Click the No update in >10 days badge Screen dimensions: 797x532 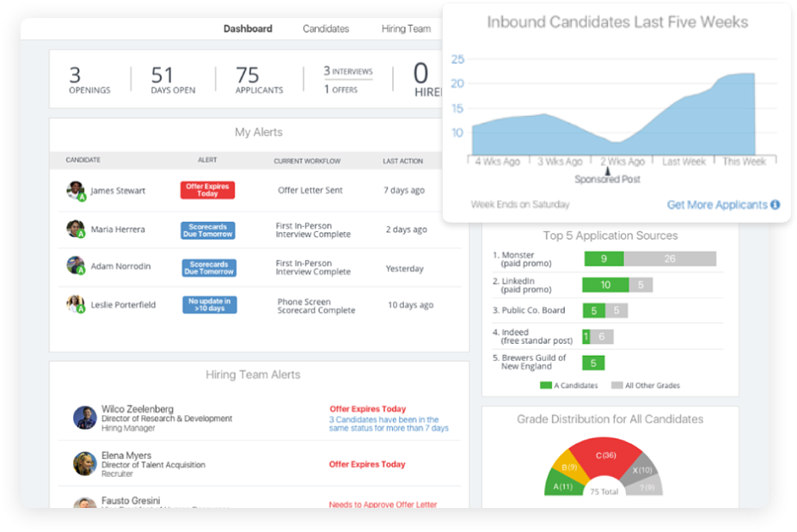tap(210, 305)
